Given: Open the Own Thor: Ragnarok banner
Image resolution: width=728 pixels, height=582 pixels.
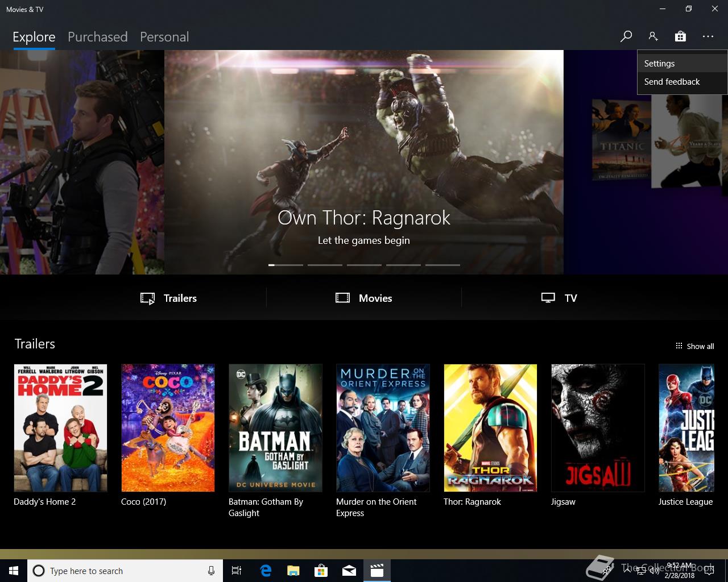Looking at the screenshot, I should 364,162.
